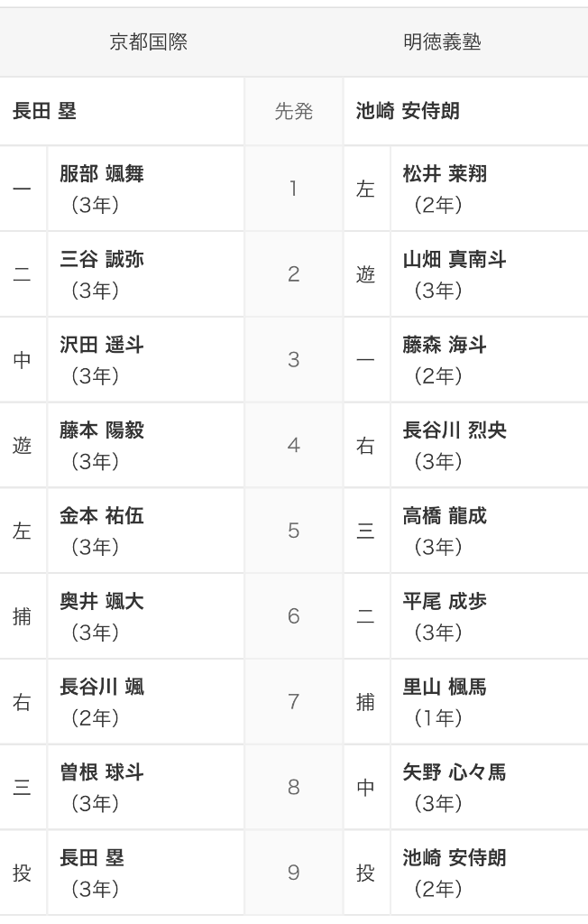This screenshot has height=924, width=588.
Task: Select second baseman 平尾 成歩
Action: click(x=445, y=601)
